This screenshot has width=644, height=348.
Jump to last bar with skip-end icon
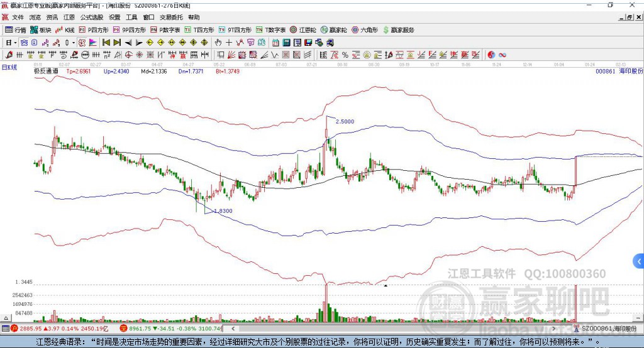pyautogui.click(x=117, y=43)
